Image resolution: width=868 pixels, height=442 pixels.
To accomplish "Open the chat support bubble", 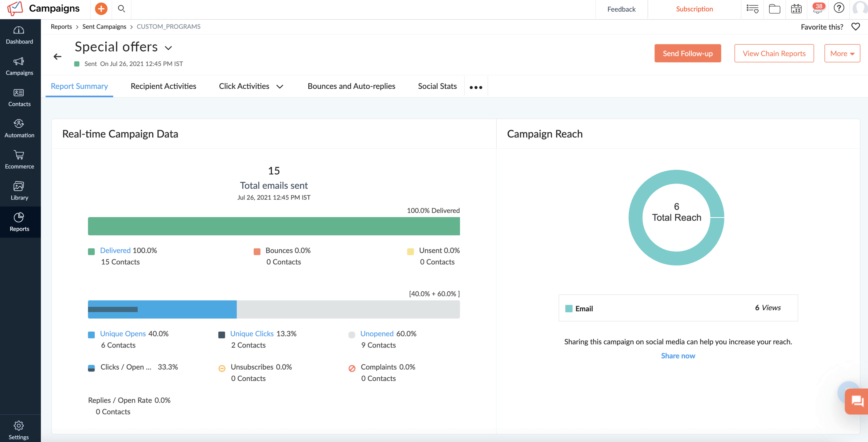I will (x=856, y=401).
